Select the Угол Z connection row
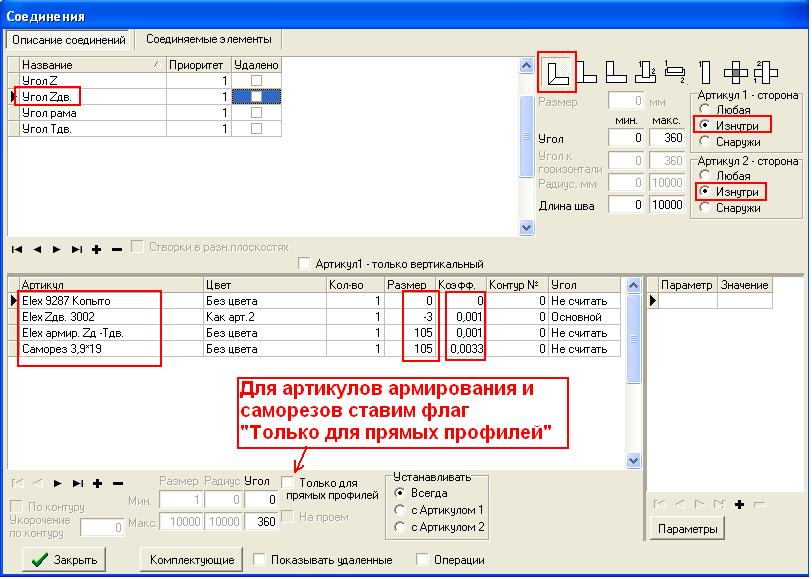The width and height of the screenshot is (812, 579). pyautogui.click(x=145, y=80)
